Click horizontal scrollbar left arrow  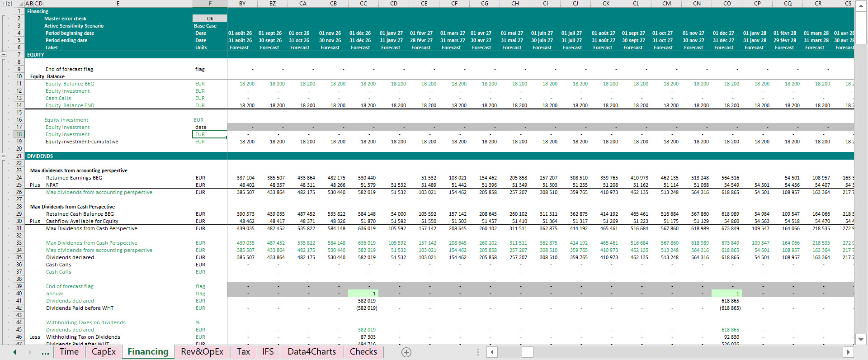pos(492,352)
